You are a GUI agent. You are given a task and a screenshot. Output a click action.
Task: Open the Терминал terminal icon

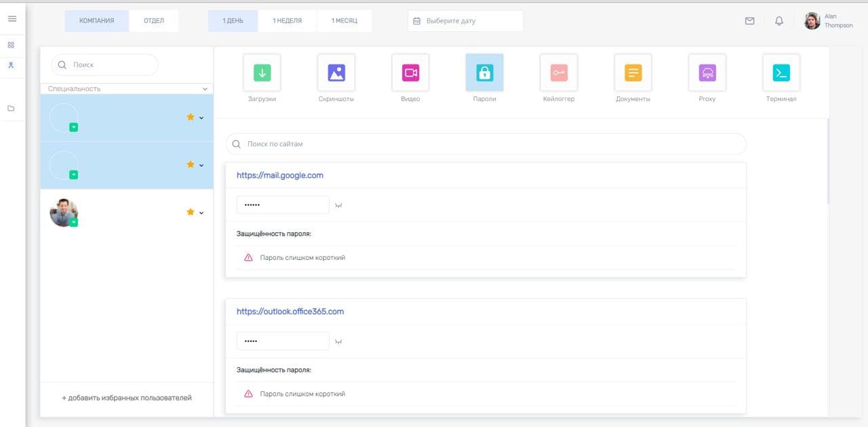coord(781,73)
